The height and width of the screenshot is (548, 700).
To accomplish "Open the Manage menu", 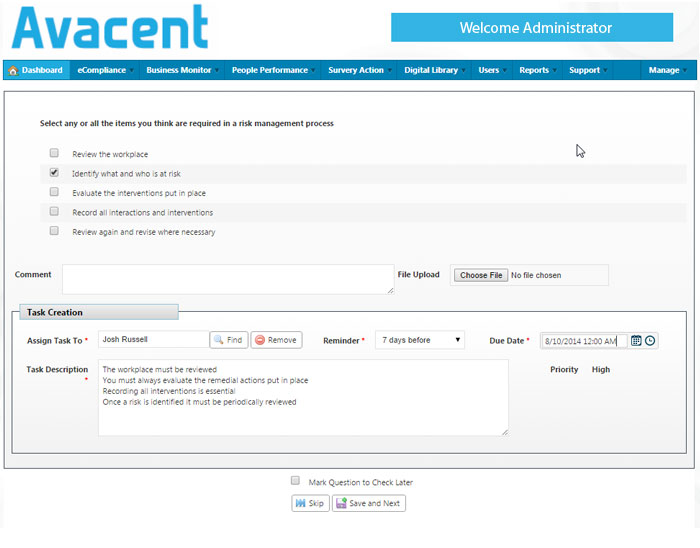I will [667, 70].
